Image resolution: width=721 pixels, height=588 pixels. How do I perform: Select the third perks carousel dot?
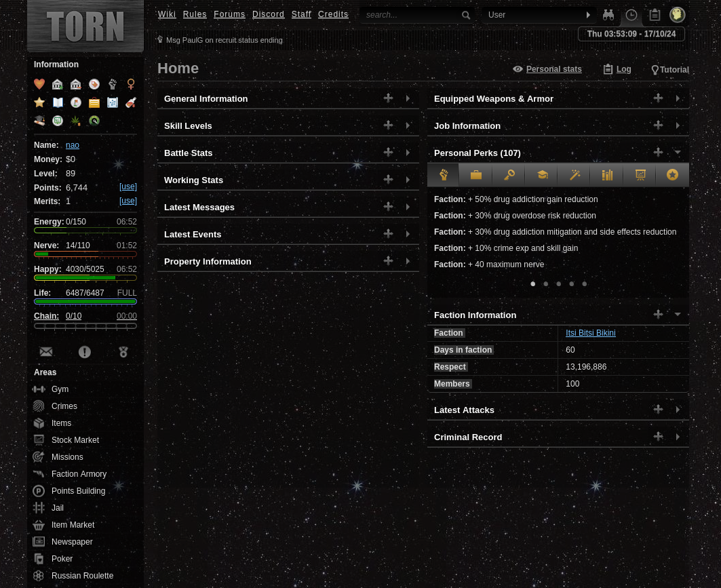(x=558, y=283)
